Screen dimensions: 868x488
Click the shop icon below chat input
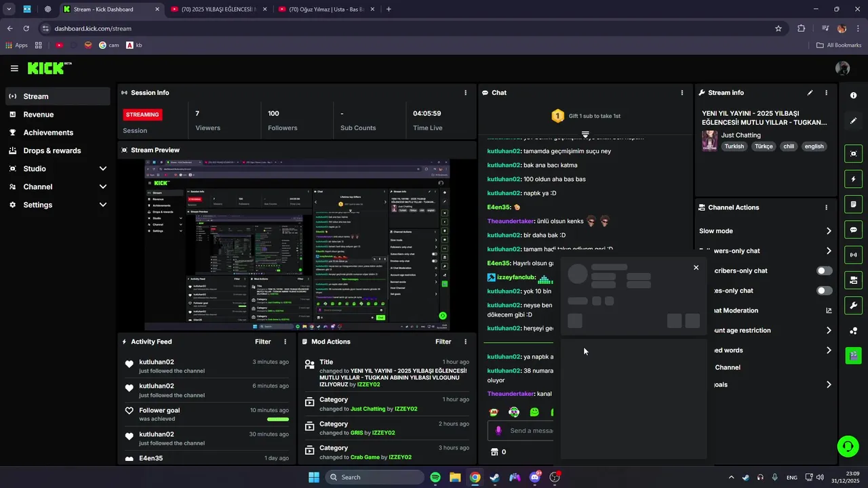(x=494, y=452)
